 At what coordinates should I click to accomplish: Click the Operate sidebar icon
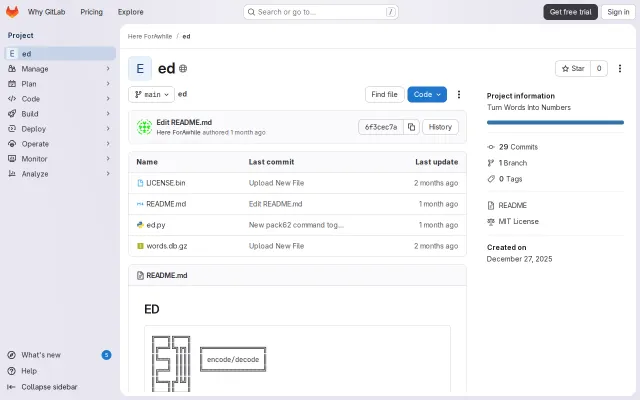[x=12, y=144]
